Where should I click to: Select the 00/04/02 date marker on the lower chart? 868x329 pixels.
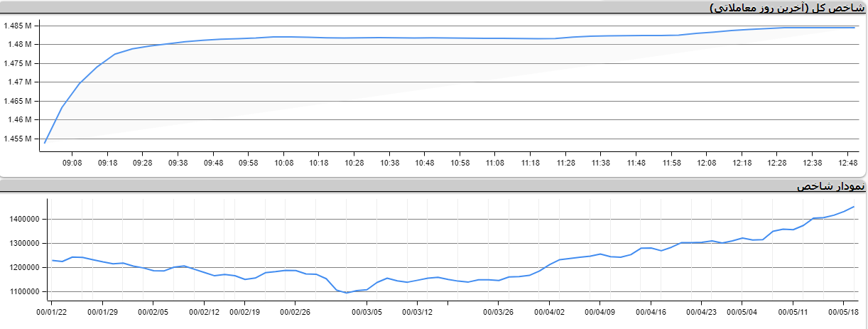[550, 311]
